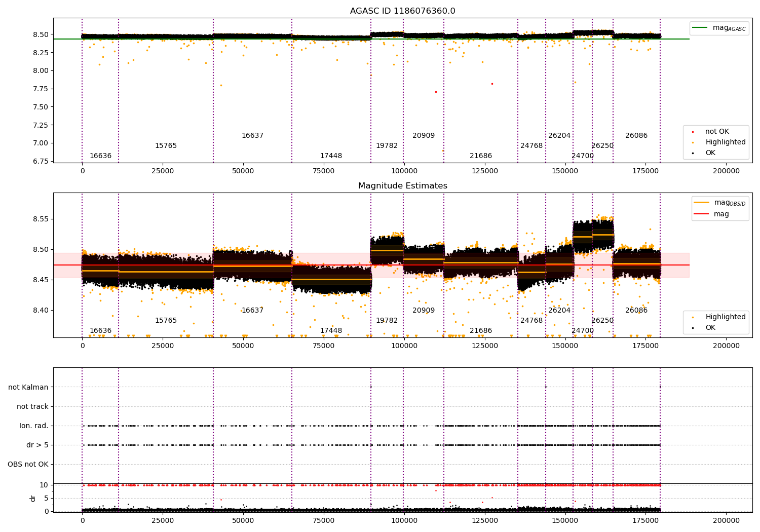The width and height of the screenshot is (760, 532).
Task: Click the 6.75 y-axis tick in top plot
Action: [40, 162]
